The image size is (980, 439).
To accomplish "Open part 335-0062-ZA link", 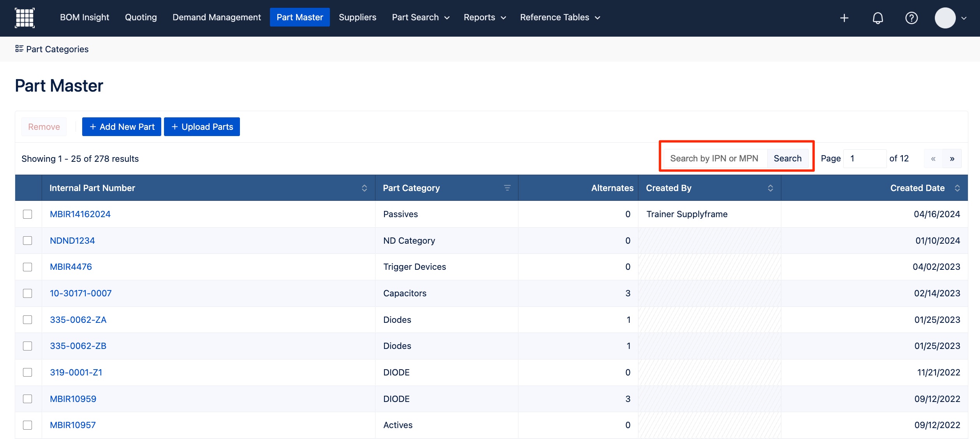I will point(78,320).
